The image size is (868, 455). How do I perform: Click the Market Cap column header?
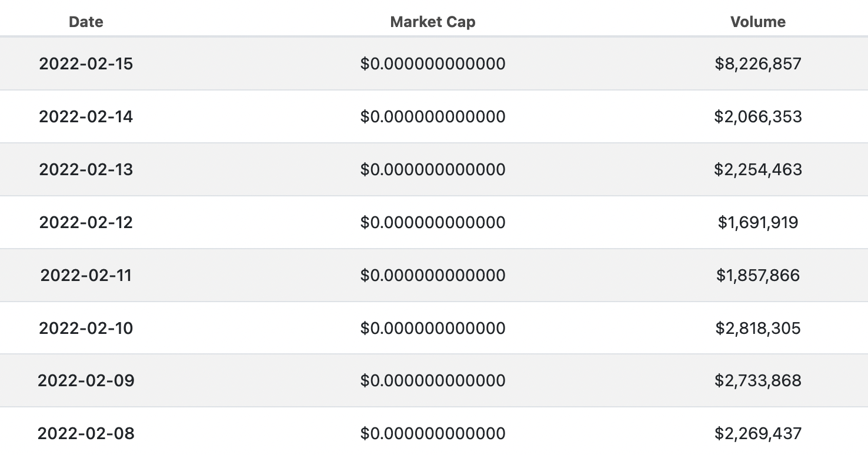click(x=433, y=22)
